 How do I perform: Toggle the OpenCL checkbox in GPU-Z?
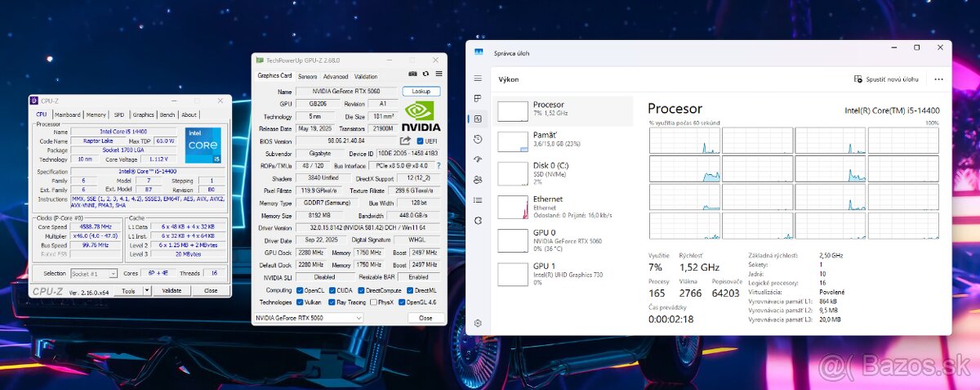point(300,290)
